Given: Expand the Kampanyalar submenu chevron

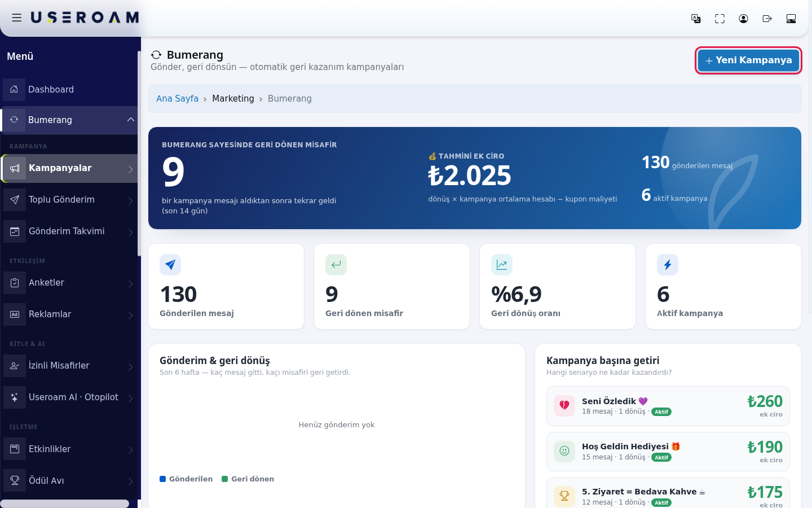Looking at the screenshot, I should 130,169.
